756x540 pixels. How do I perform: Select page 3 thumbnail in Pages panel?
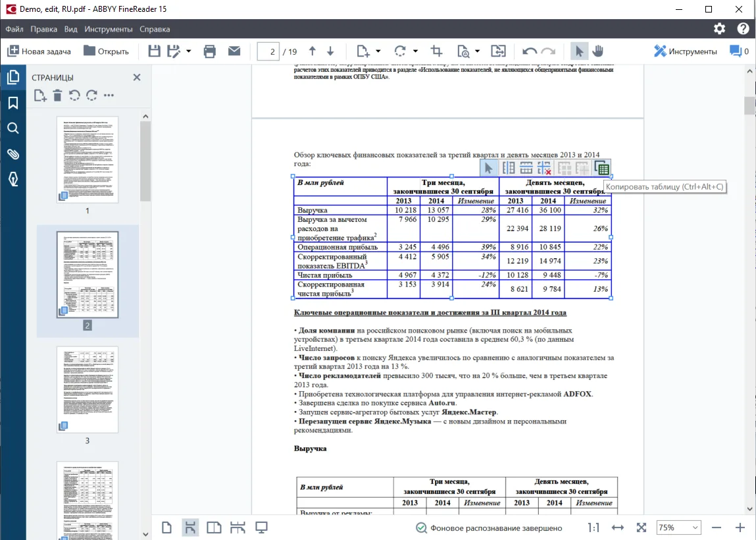pyautogui.click(x=87, y=389)
